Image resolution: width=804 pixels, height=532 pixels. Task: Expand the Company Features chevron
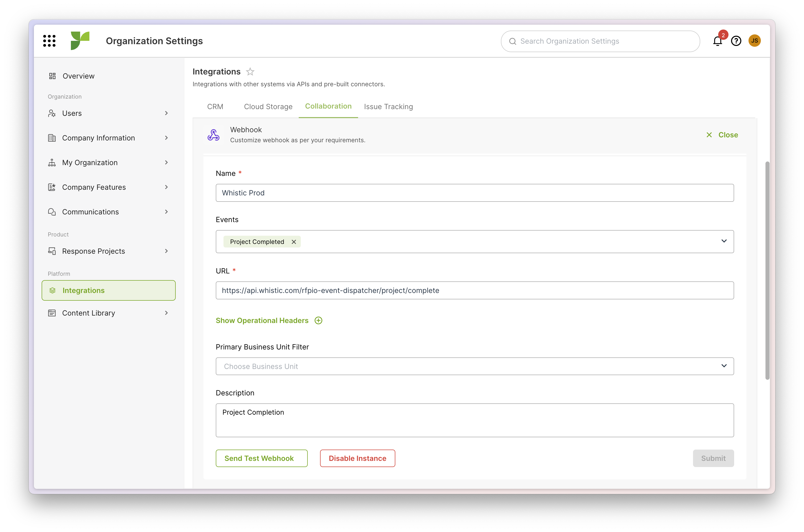(x=166, y=187)
